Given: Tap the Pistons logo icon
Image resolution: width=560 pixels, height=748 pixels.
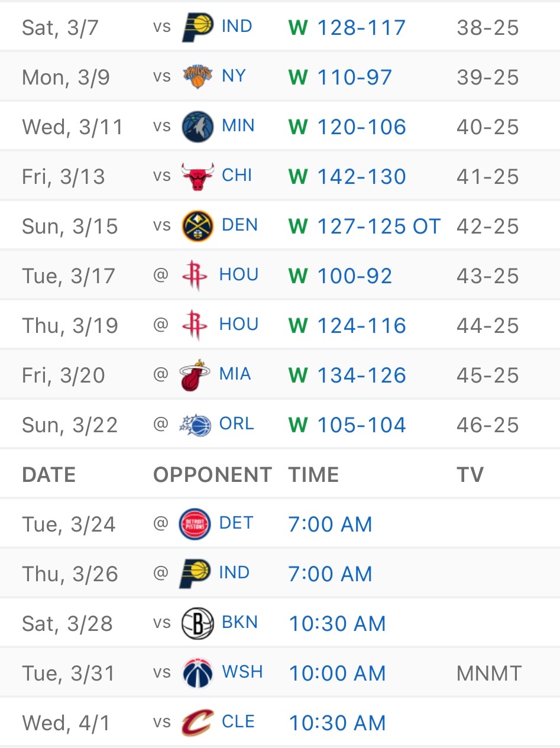Looking at the screenshot, I should click(195, 524).
